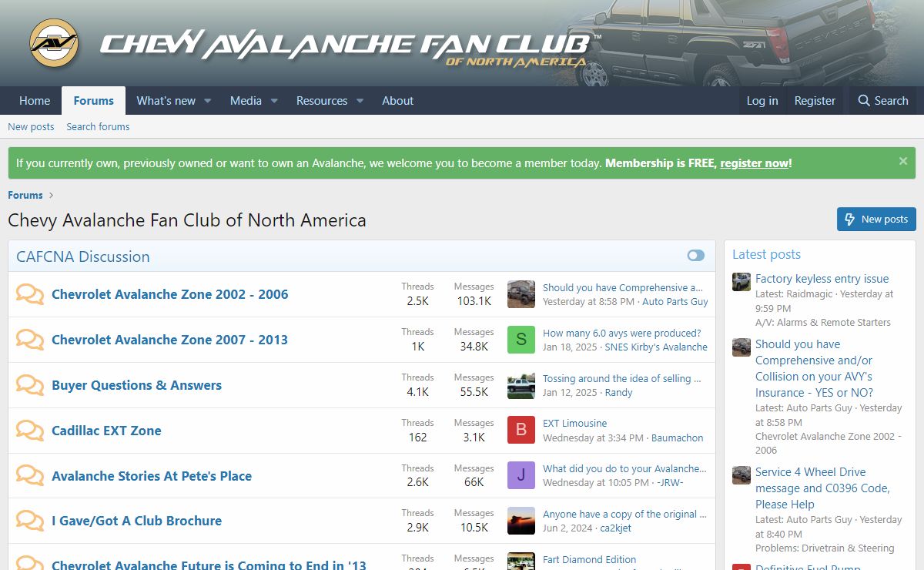Open the Resources menu item
Screen dimensions: 924x570
[322, 101]
